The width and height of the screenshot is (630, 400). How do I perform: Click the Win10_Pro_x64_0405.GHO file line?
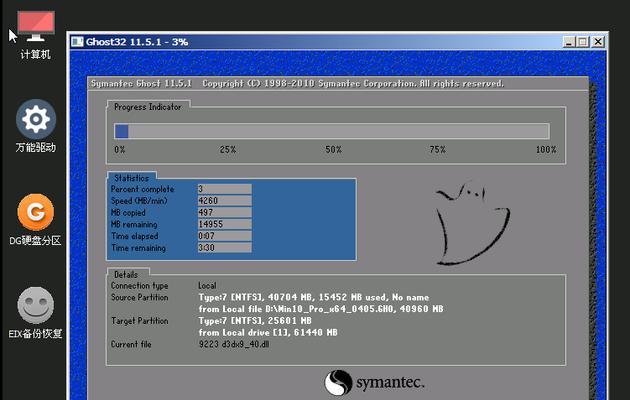[x=321, y=309]
